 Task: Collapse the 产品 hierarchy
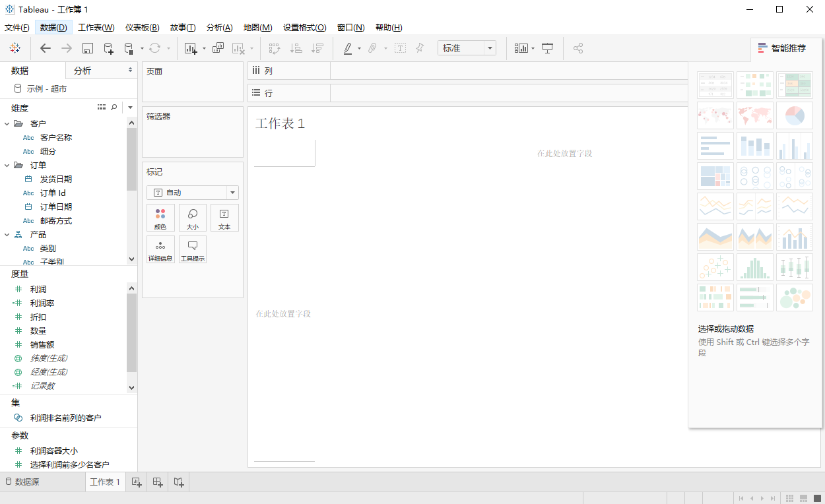click(x=7, y=235)
